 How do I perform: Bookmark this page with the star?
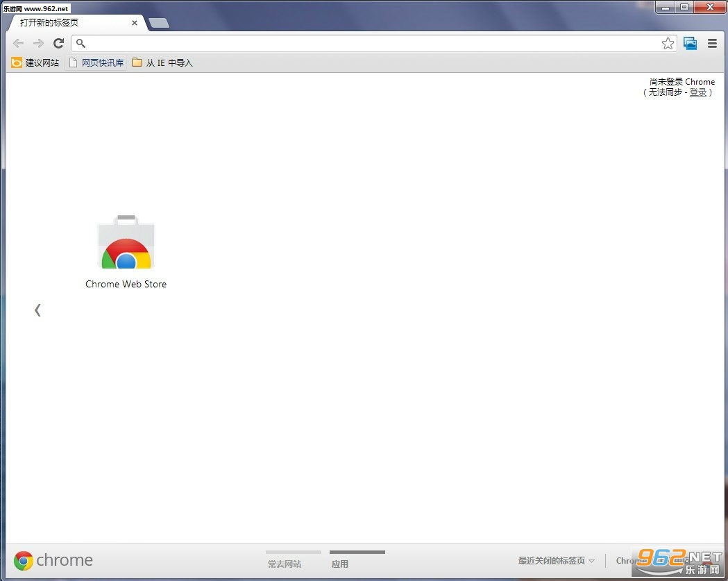click(x=668, y=43)
